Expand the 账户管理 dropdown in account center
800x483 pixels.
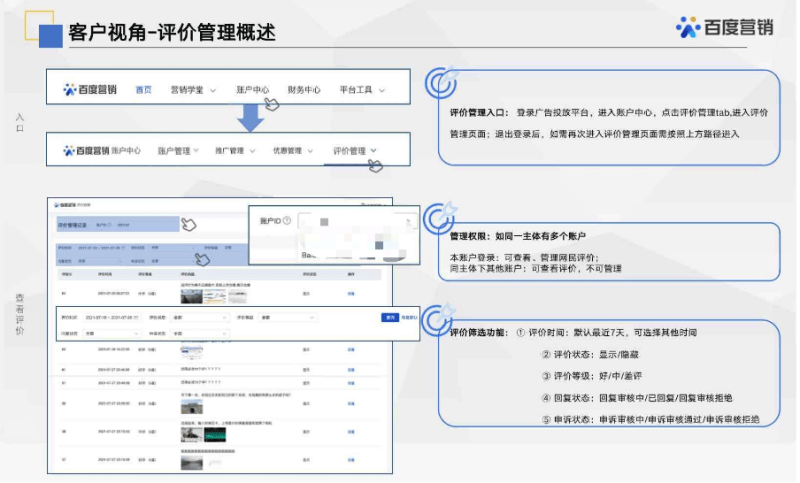click(178, 151)
